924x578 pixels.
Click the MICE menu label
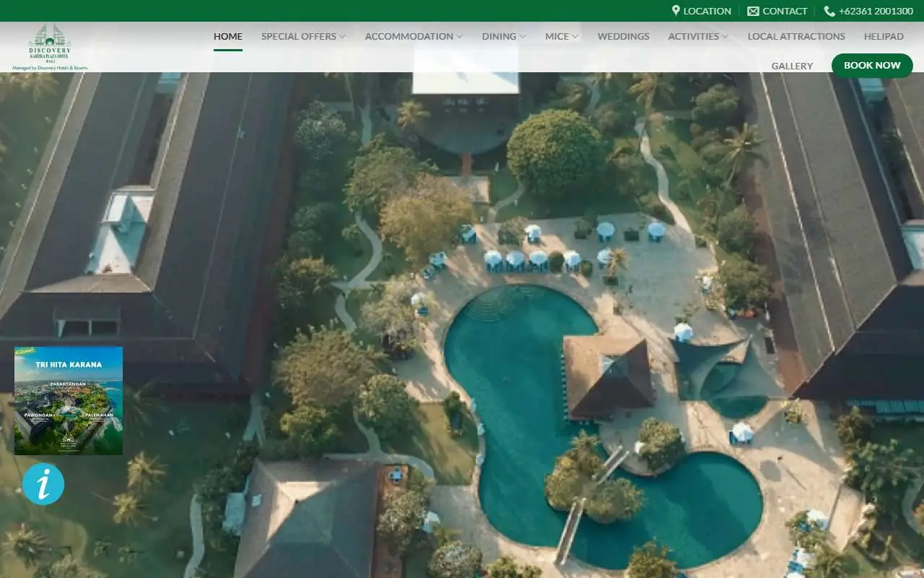click(557, 36)
